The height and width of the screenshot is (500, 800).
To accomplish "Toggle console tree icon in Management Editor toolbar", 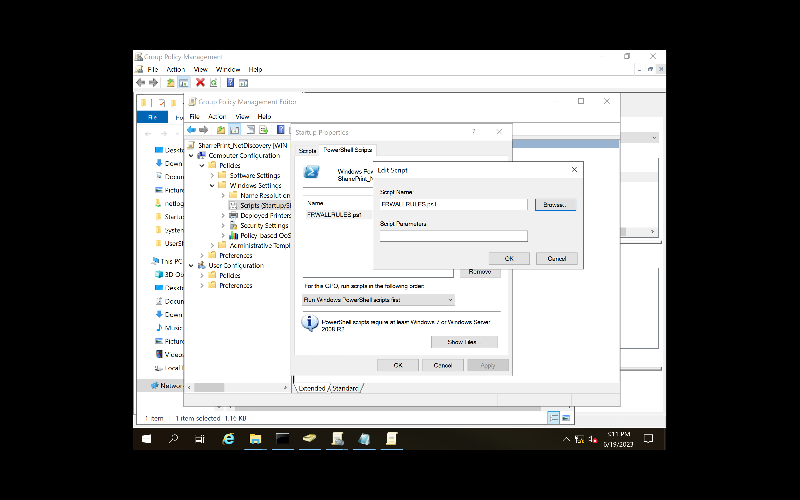I will (234, 130).
